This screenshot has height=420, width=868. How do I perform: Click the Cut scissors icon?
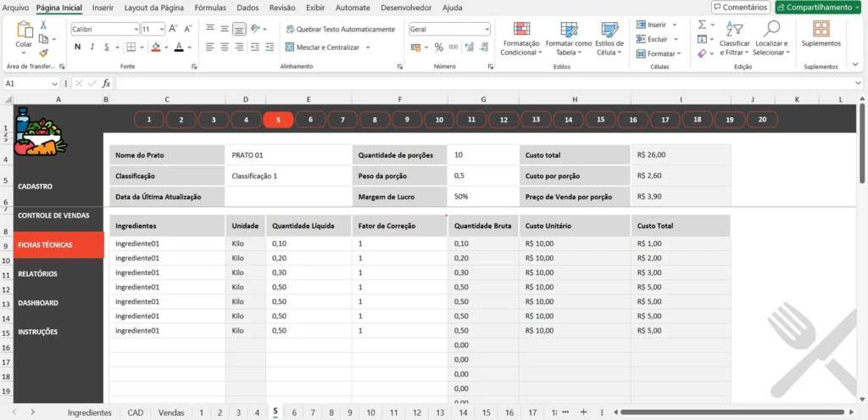coord(43,25)
